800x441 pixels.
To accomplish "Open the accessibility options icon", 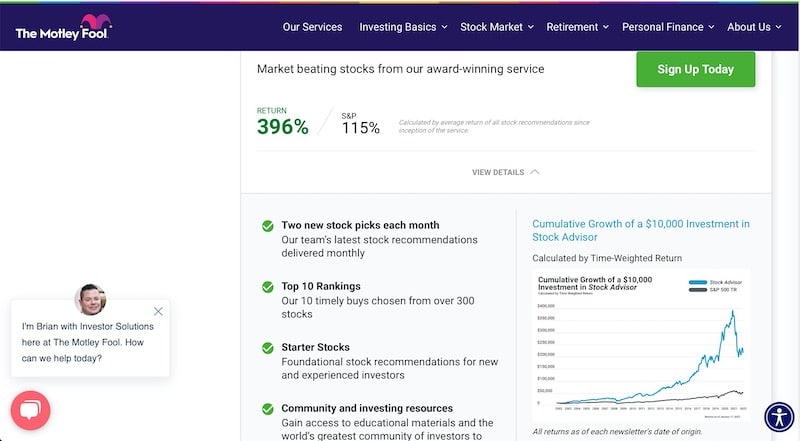I will (779, 417).
